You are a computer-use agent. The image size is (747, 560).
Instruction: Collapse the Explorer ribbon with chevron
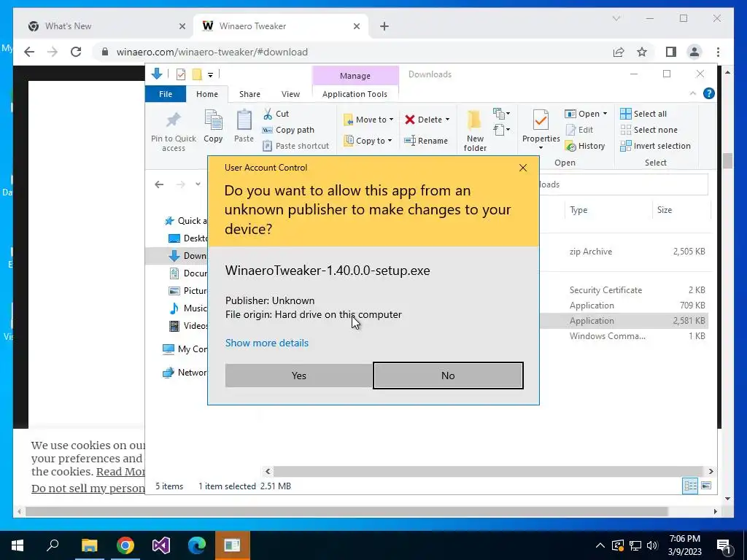tap(693, 93)
